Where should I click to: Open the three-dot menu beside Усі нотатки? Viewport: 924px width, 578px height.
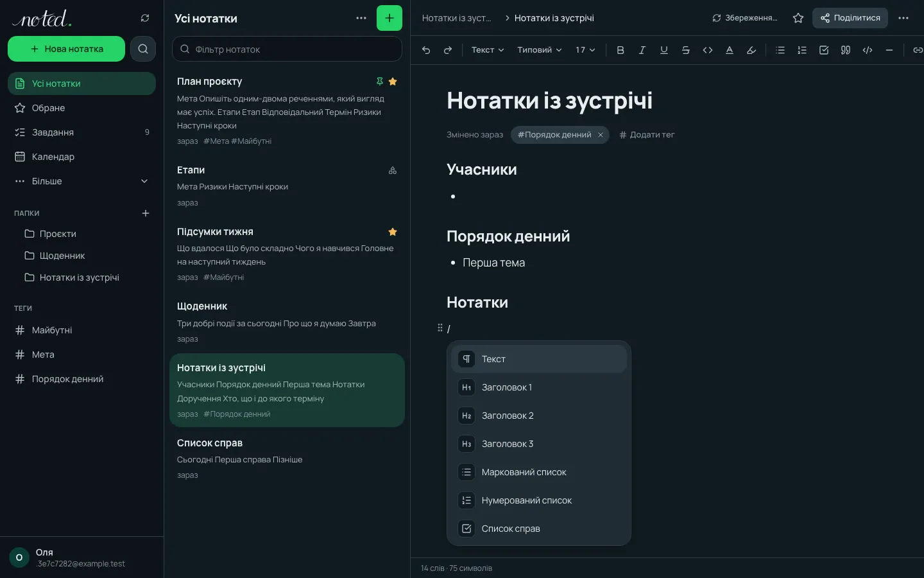click(361, 18)
